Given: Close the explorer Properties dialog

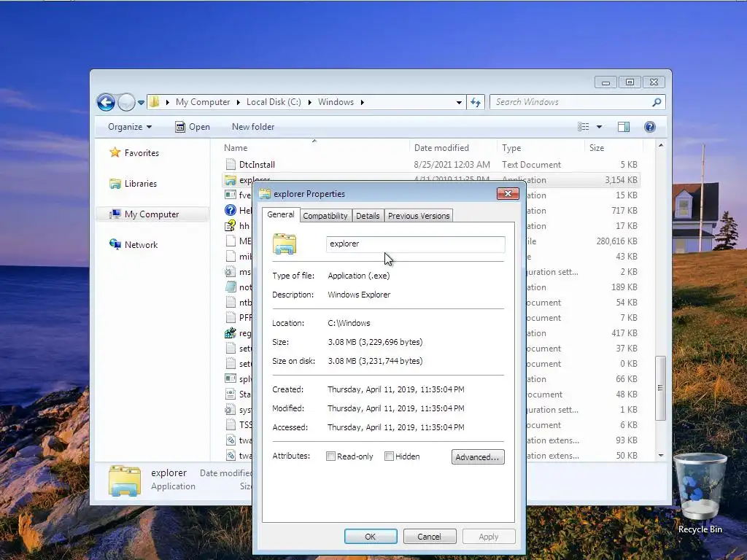Looking at the screenshot, I should pyautogui.click(x=508, y=194).
